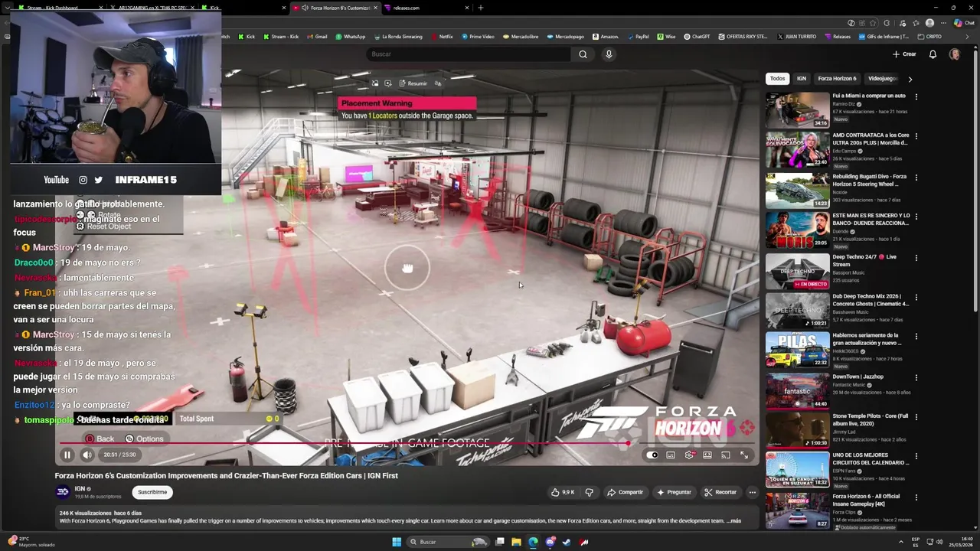Click the Preguntar button
This screenshot has width=980, height=551.
(x=674, y=492)
